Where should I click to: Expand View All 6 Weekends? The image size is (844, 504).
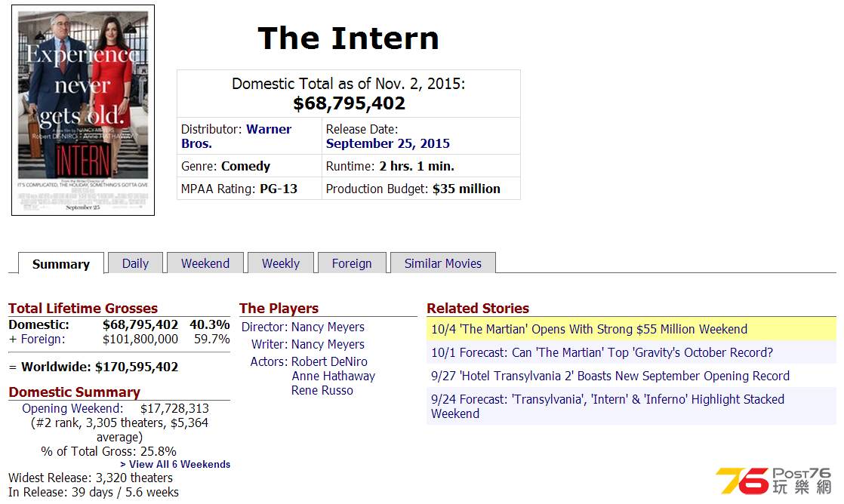click(x=175, y=464)
